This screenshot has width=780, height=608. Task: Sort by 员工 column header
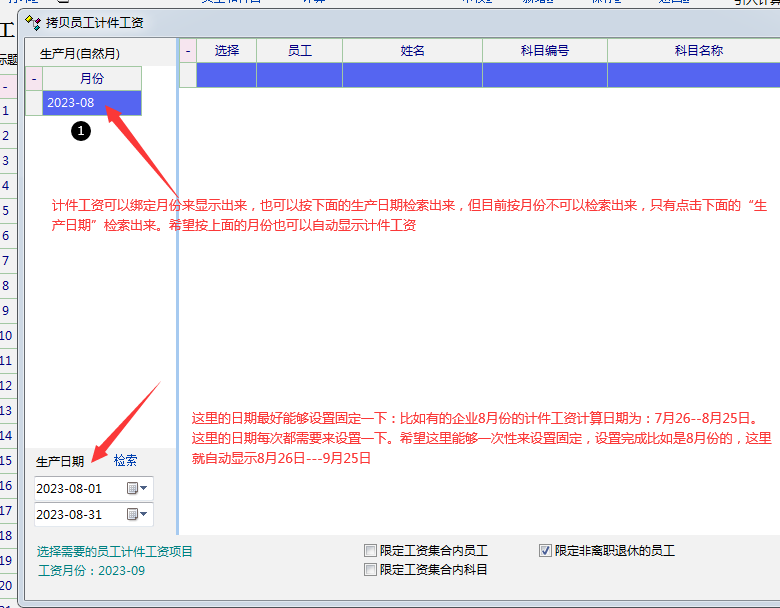[299, 50]
